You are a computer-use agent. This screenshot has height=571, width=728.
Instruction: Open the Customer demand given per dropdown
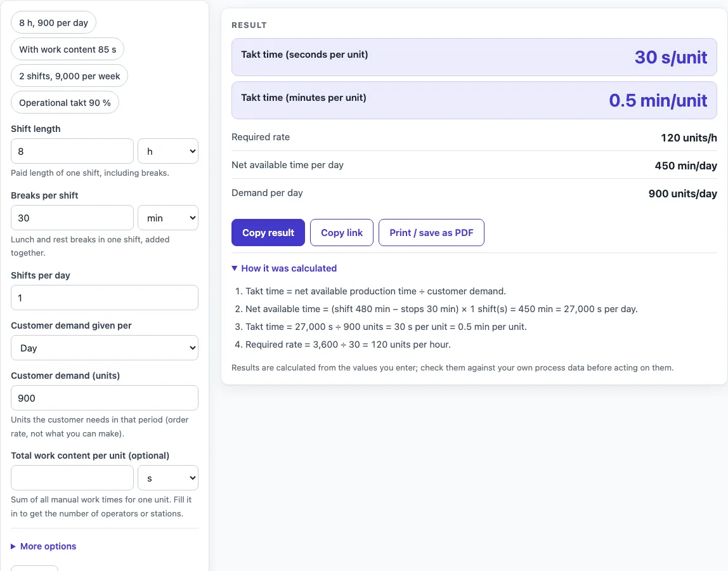(x=105, y=348)
